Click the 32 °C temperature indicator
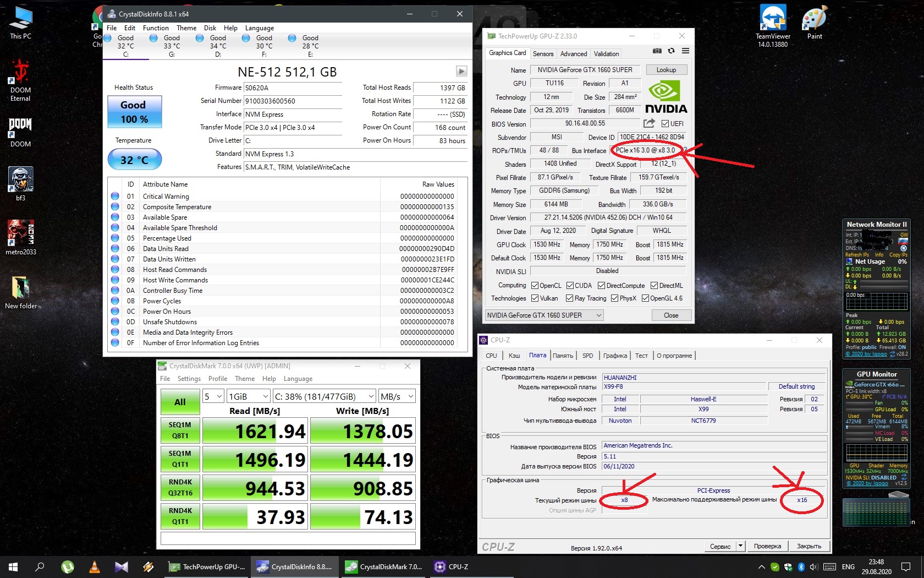The height and width of the screenshot is (578, 924). [134, 160]
